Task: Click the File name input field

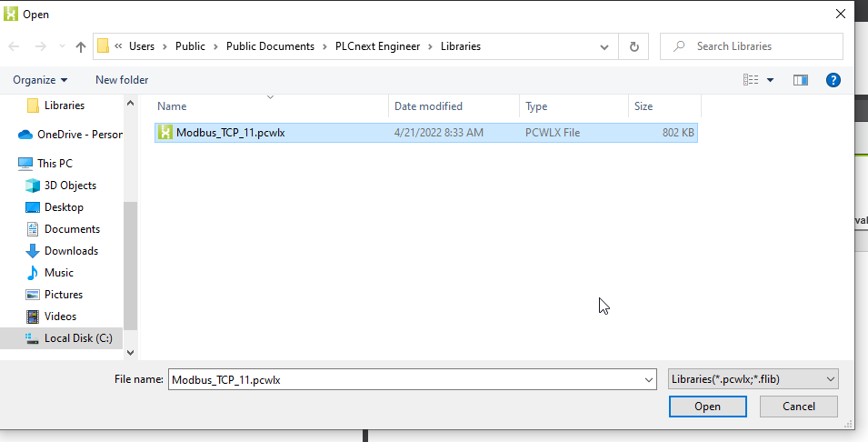Action: 405,380
